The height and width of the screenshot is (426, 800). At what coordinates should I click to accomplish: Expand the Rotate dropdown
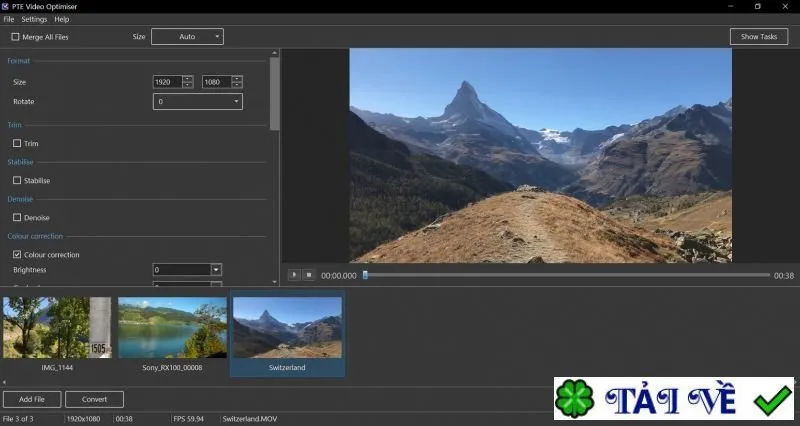pos(197,102)
